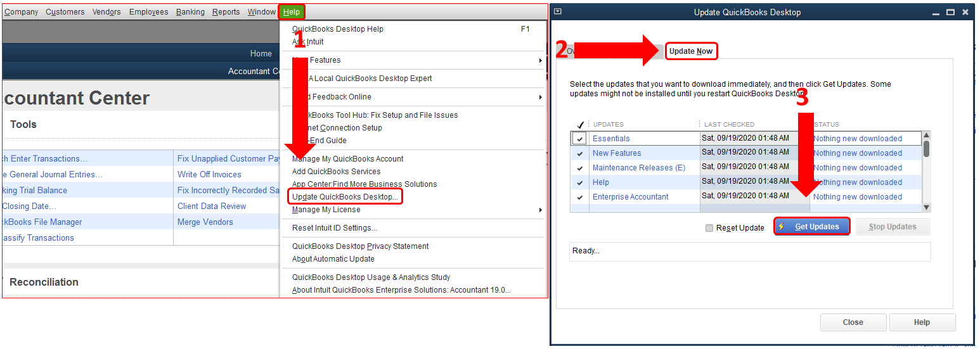Image resolution: width=980 pixels, height=349 pixels.
Task: Choose QuickBooks Desktop Usage & Analytics Study
Action: click(371, 277)
